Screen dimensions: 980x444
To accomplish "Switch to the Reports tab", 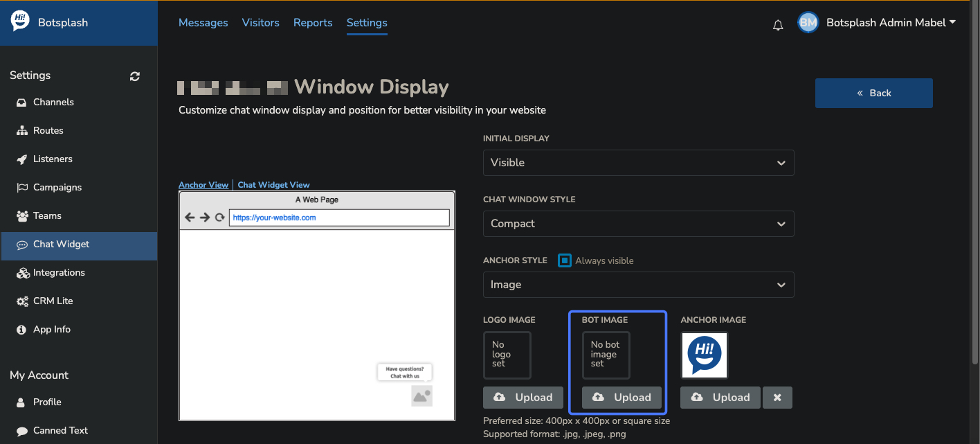I will [x=313, y=23].
